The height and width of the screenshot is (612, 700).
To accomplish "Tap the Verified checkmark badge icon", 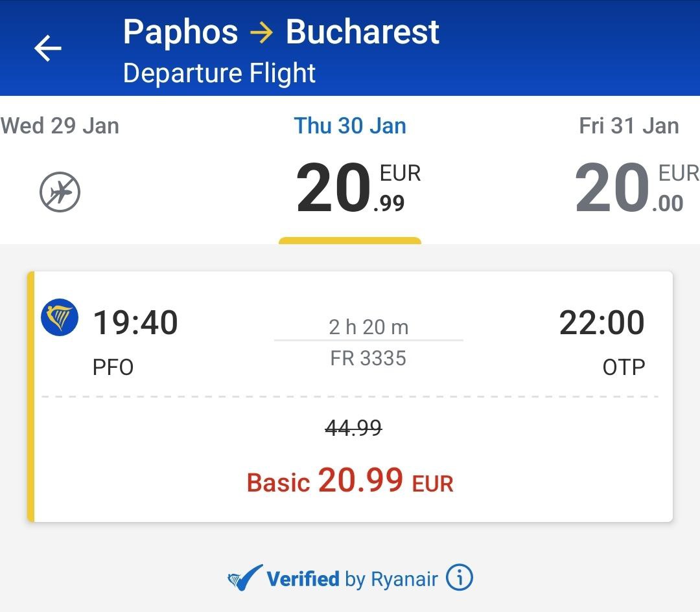I will click(x=245, y=578).
